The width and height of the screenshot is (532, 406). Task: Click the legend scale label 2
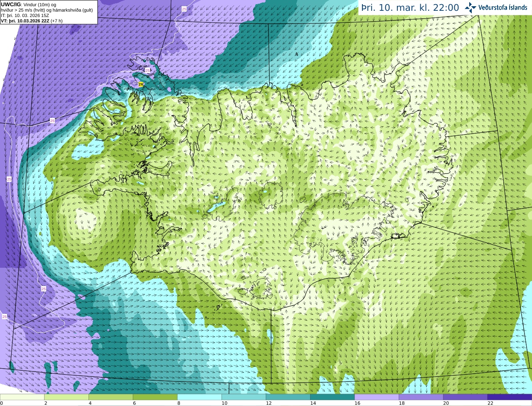pyautogui.click(x=46, y=403)
